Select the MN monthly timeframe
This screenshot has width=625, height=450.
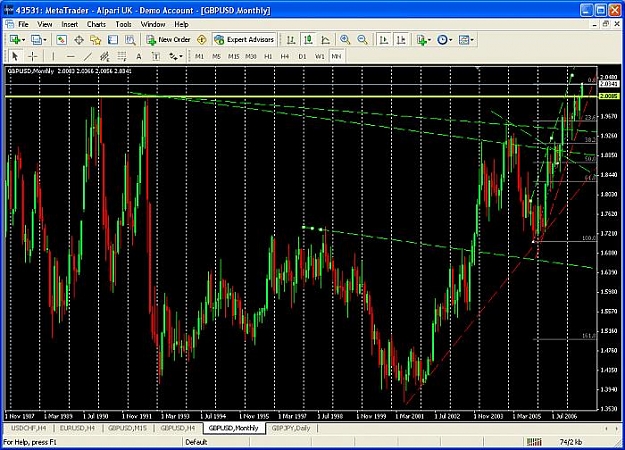(x=336, y=57)
